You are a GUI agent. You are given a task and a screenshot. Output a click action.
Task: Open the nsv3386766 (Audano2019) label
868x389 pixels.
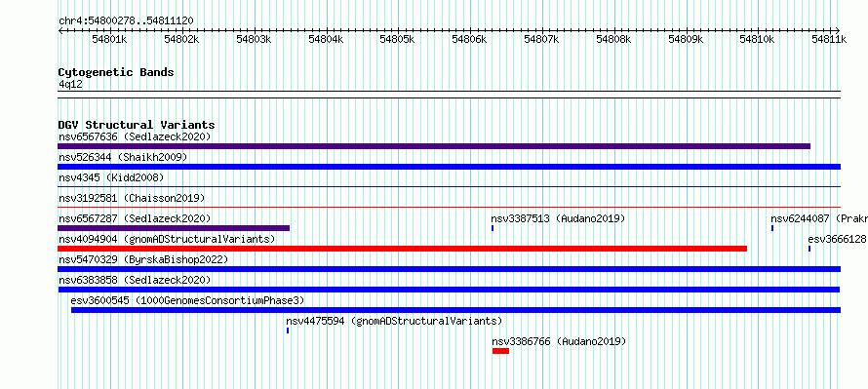pos(559,341)
